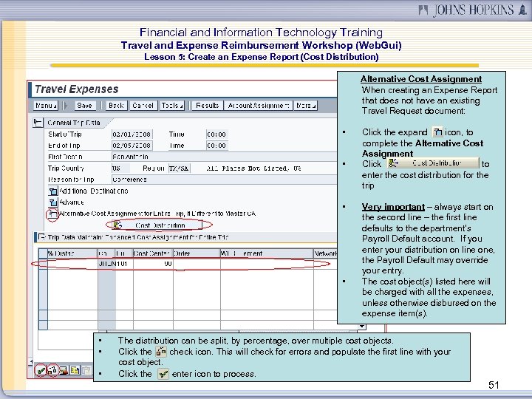Click the Reason for Trip field
The height and width of the screenshot is (399, 532).
point(224,180)
